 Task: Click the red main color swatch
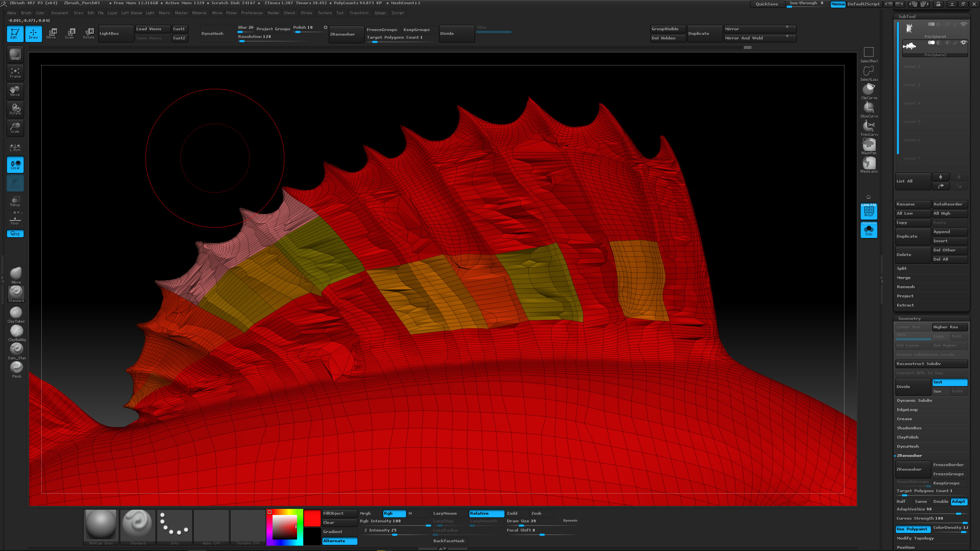[312, 518]
